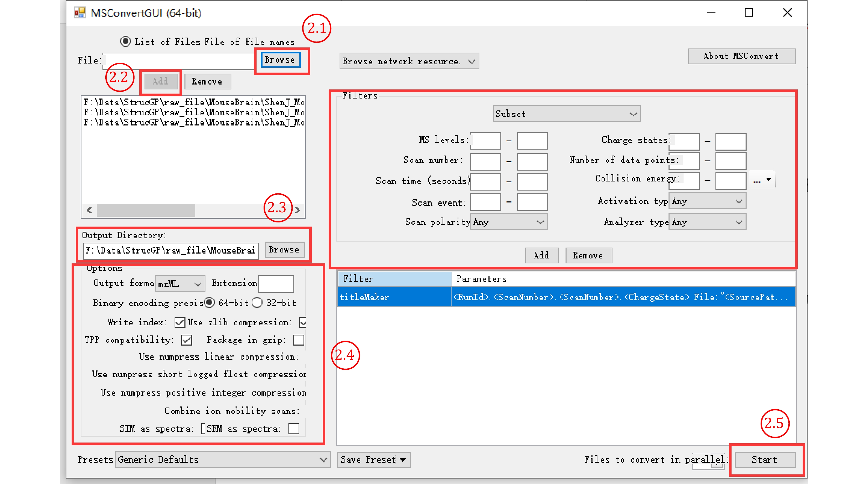Minimize the MSConvertGUI window
Image resolution: width=868 pixels, height=484 pixels.
pyautogui.click(x=711, y=13)
